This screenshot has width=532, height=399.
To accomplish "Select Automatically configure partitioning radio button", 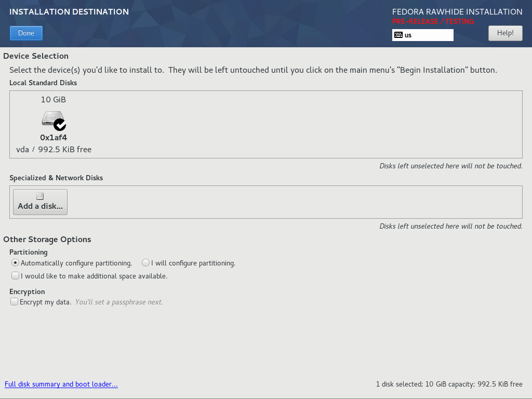I will tap(15, 262).
